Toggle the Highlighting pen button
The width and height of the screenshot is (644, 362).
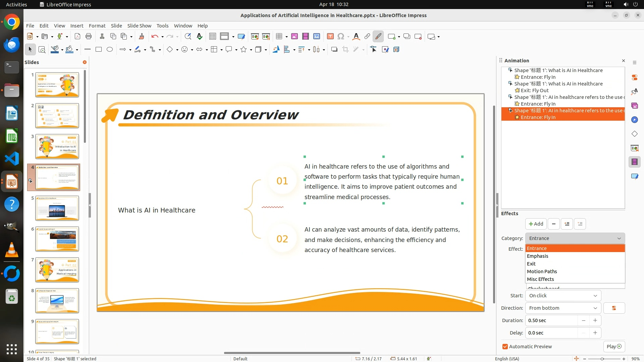(378, 37)
